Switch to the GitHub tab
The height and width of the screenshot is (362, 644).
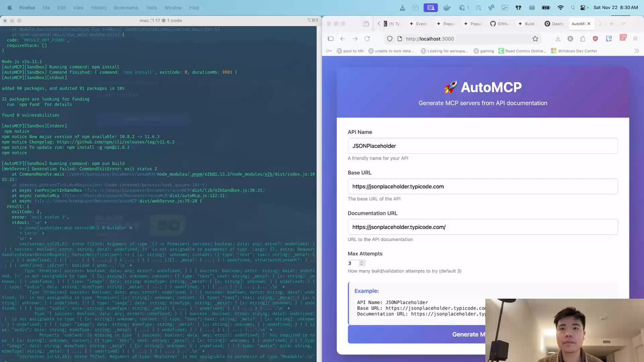[500, 24]
